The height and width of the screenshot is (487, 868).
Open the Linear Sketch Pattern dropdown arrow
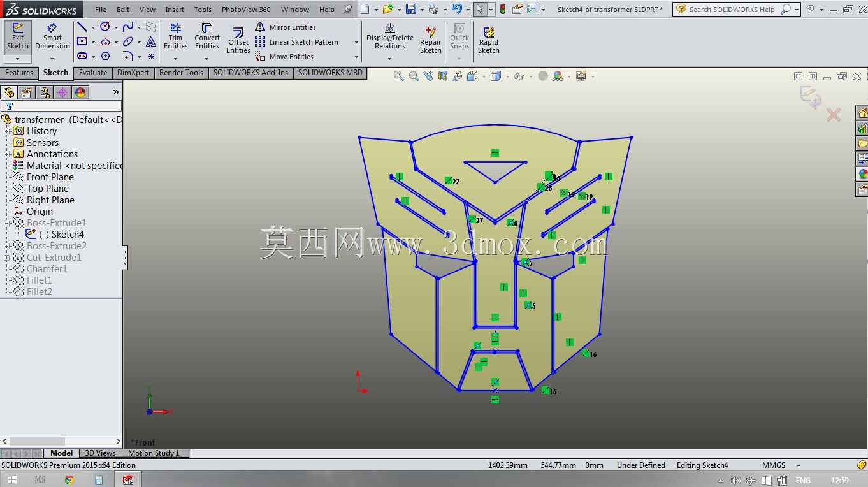(x=356, y=42)
